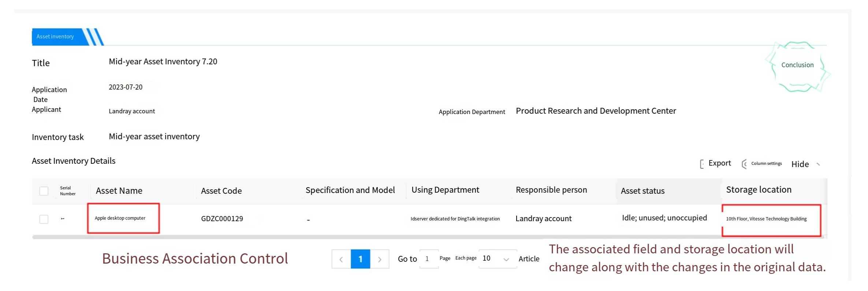
Task: Collapse details with Hide chevron
Action: [x=818, y=164]
